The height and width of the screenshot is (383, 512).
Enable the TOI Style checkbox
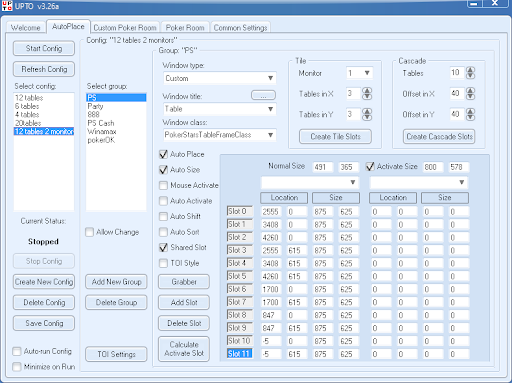163,263
